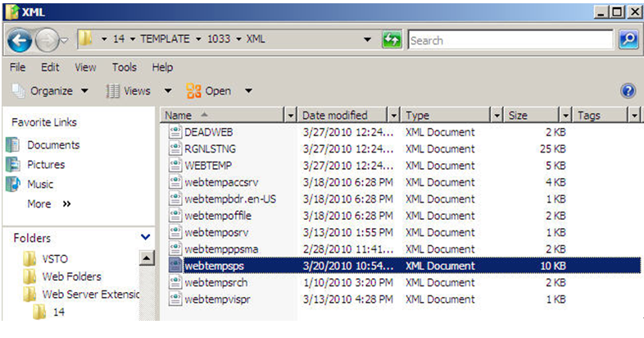
Task: Click inside the Search input box
Action: [508, 40]
